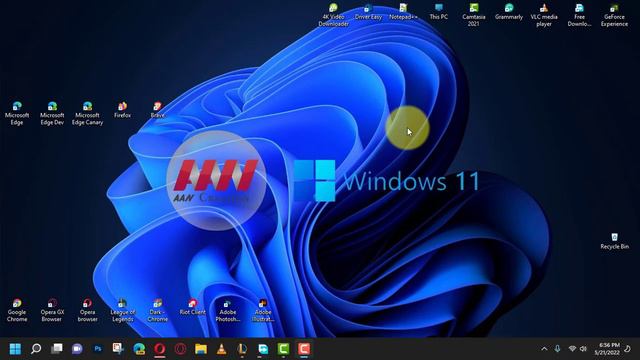Open the clock and date calendar
This screenshot has width=640, height=360.
coord(607,349)
